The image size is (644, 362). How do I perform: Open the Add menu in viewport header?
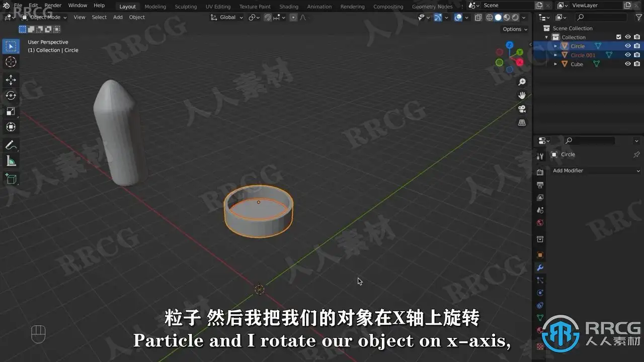tap(118, 17)
